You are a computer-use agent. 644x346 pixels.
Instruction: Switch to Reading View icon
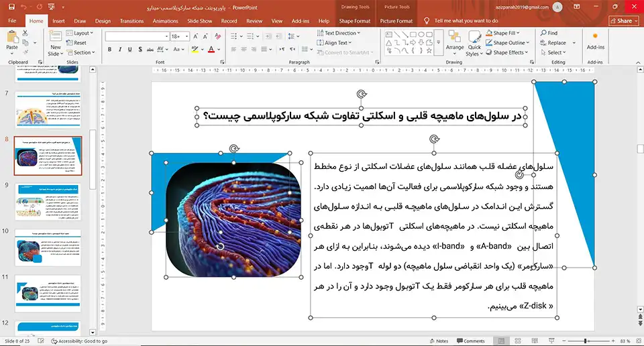(535, 341)
